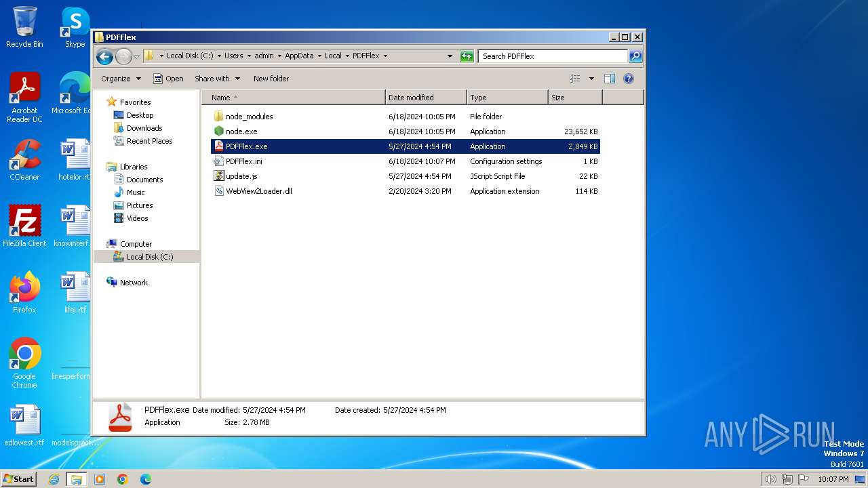This screenshot has height=488, width=868.
Task: Open the Firefox desktop icon
Action: point(24,293)
